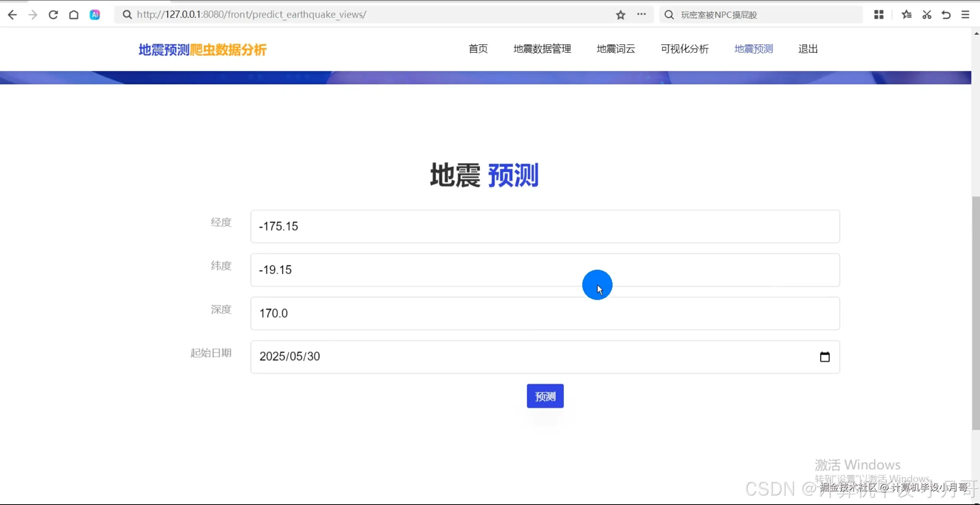Image resolution: width=980 pixels, height=505 pixels.
Task: Open the browser hamburger menu
Action: tap(965, 15)
